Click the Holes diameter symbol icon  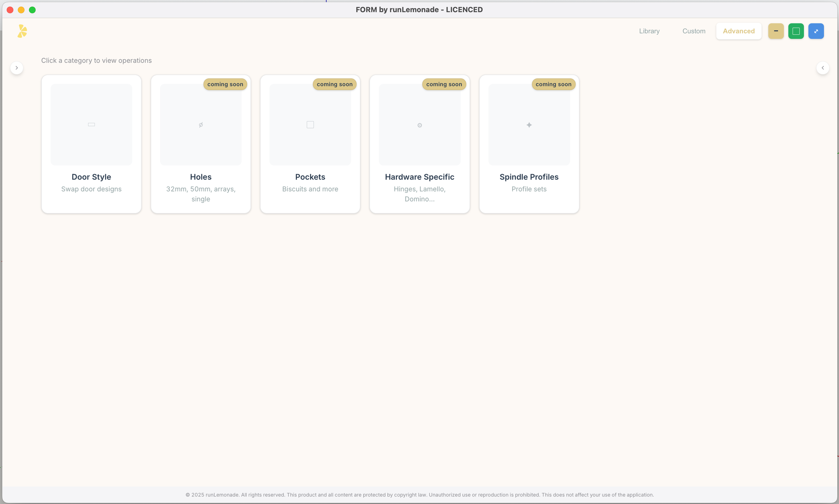[201, 125]
